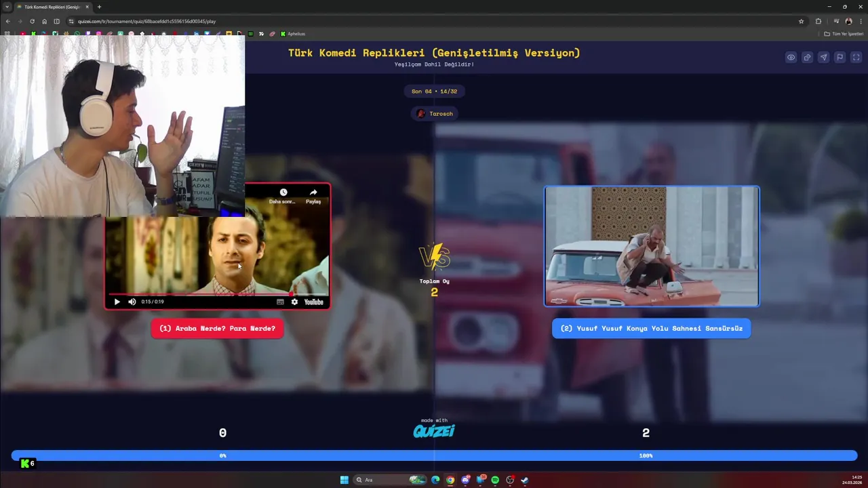Bookmark this page with the star

tap(801, 21)
